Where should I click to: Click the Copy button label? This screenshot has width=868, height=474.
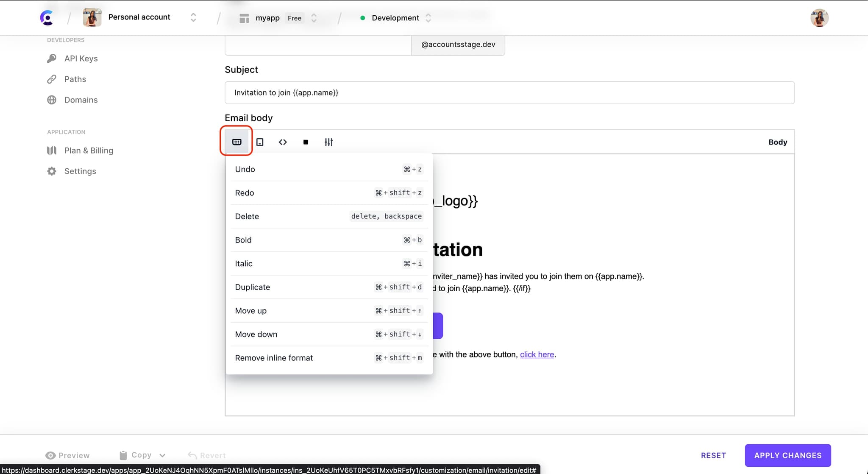pos(141,455)
